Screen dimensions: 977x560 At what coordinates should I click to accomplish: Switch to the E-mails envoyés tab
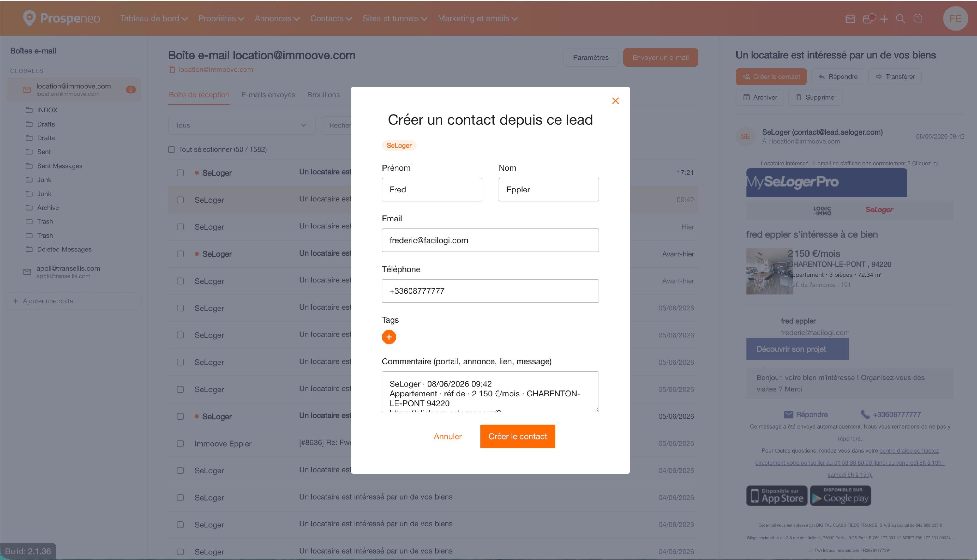(x=268, y=95)
